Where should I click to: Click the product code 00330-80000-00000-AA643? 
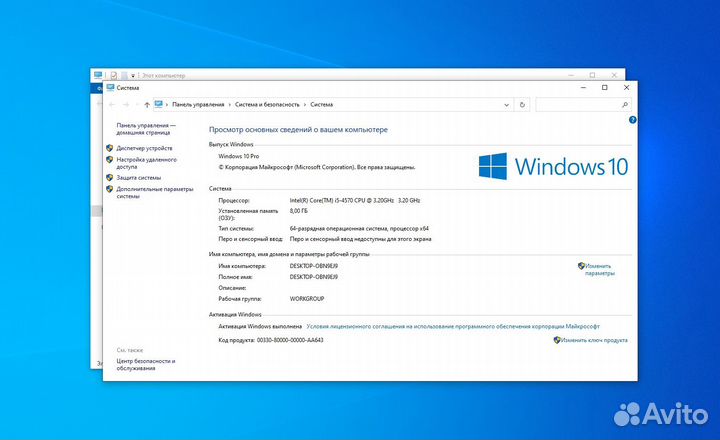[290, 340]
